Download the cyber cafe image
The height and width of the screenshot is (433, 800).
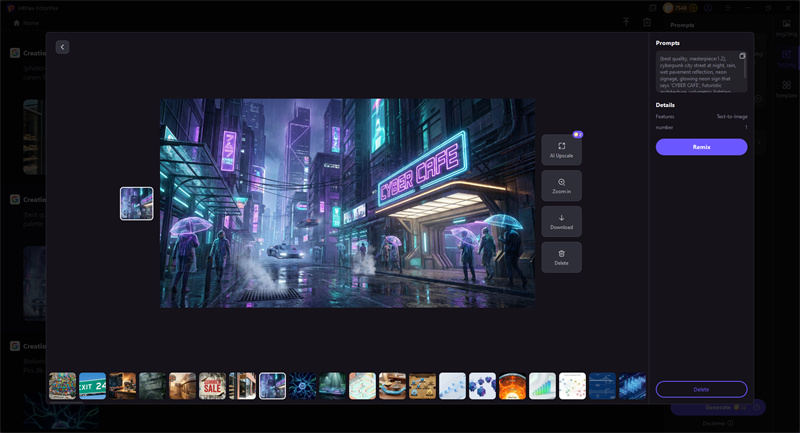[x=561, y=221]
